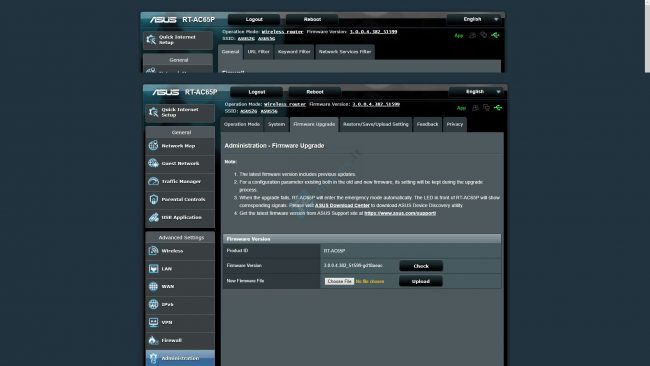Click Choose File for new firmware
650x366 pixels.
tap(339, 281)
